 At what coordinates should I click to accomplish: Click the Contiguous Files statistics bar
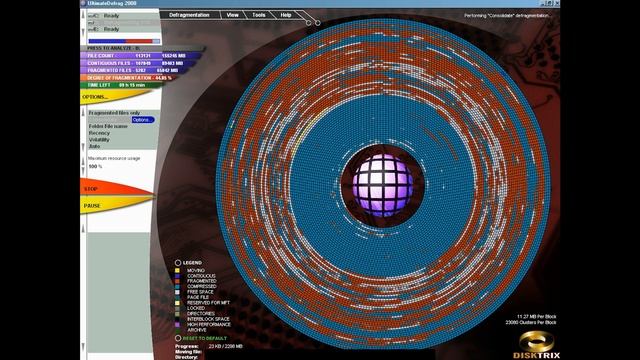coord(137,63)
